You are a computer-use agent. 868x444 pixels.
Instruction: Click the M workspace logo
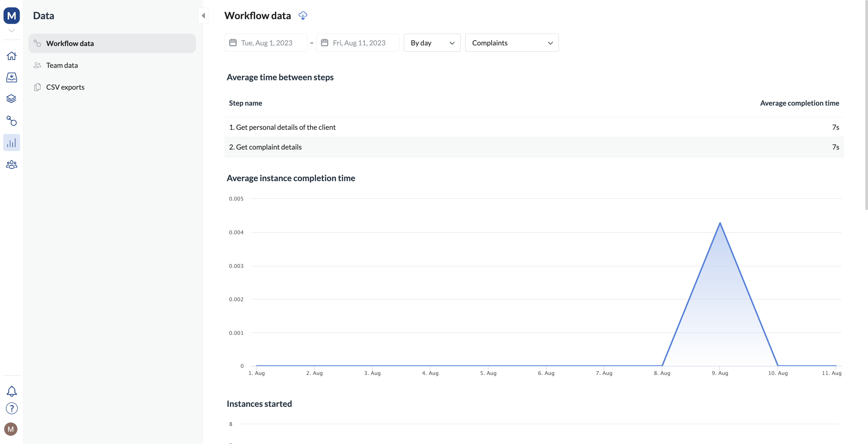point(12,15)
